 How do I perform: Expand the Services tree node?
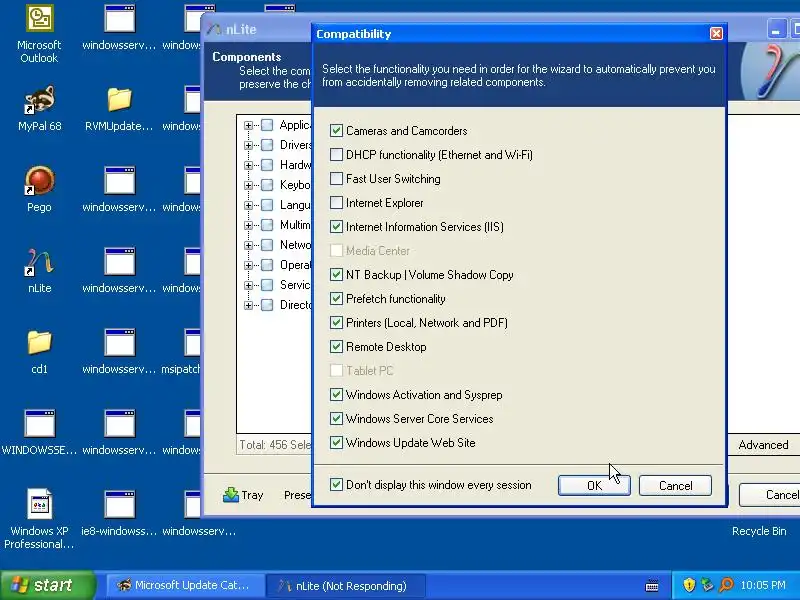coord(248,285)
